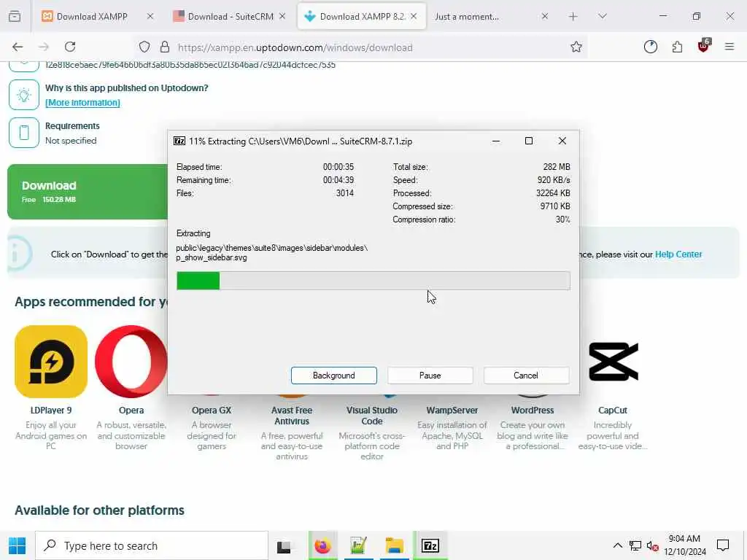The width and height of the screenshot is (747, 560).
Task: Open the uBlock Origin extension icon
Action: [704, 46]
